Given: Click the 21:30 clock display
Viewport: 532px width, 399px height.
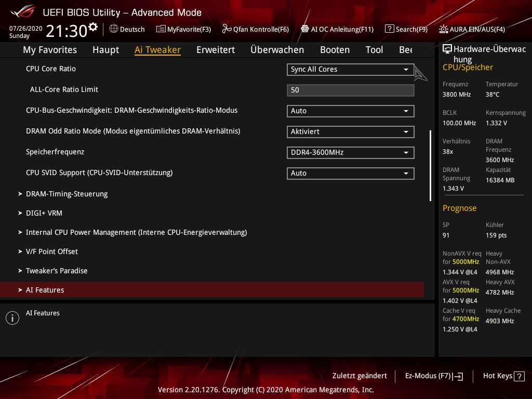Looking at the screenshot, I should pos(67,31).
